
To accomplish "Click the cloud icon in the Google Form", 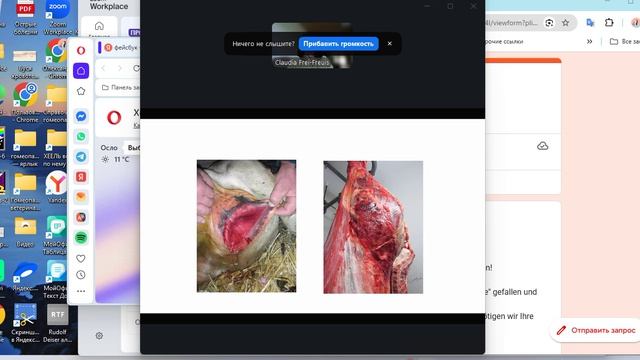I will click(542, 146).
